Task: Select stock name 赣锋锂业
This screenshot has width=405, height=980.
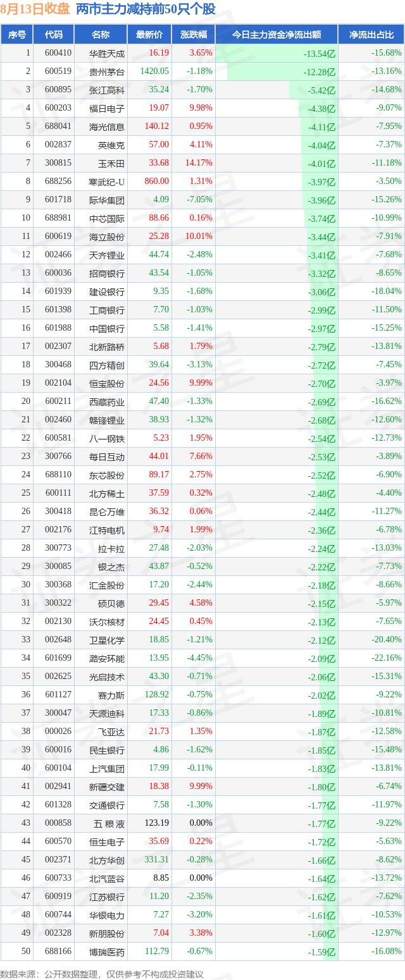Action: [107, 420]
